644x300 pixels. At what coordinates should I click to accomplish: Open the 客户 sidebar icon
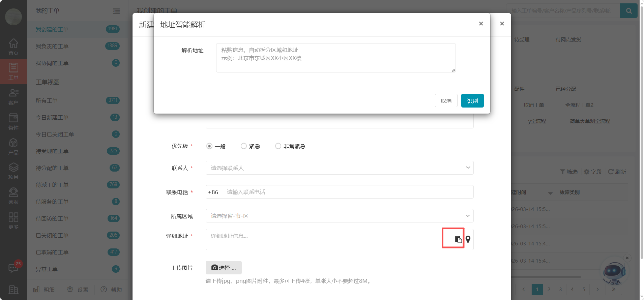pos(13,96)
